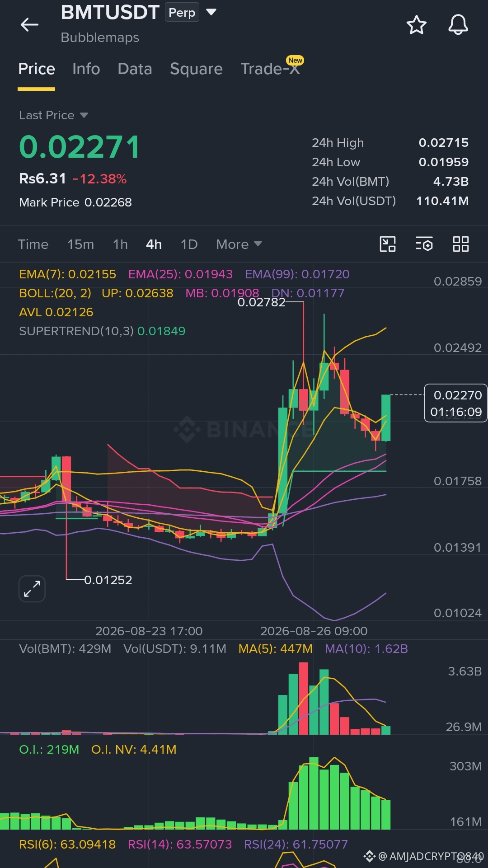This screenshot has height=868, width=488.
Task: Expand the BMTUSDT Perp pair selector arrow
Action: click(211, 12)
